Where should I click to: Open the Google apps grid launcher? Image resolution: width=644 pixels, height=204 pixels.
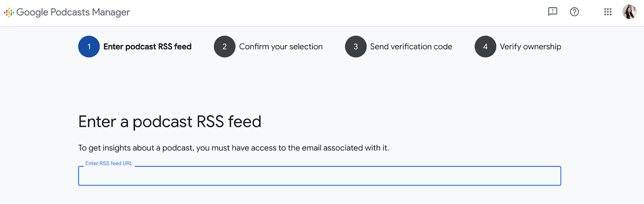click(x=608, y=12)
